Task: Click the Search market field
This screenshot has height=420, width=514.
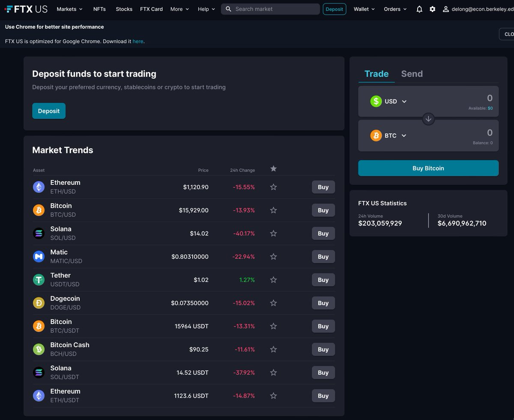Action: 270,9
